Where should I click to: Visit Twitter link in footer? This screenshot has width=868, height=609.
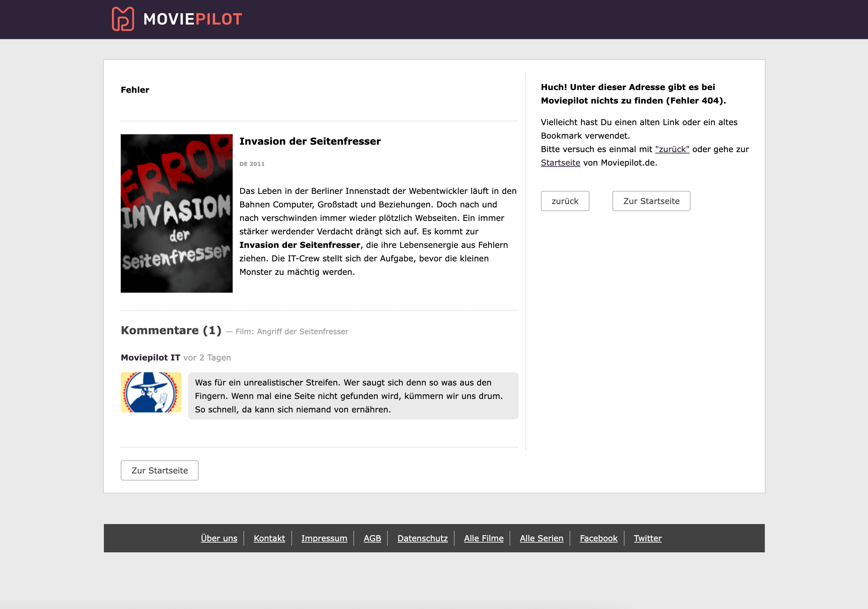tap(647, 538)
